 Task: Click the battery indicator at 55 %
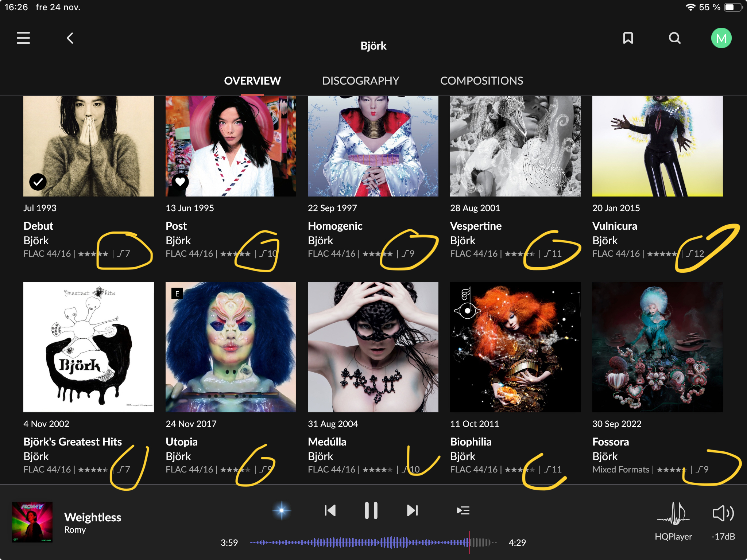(733, 7)
